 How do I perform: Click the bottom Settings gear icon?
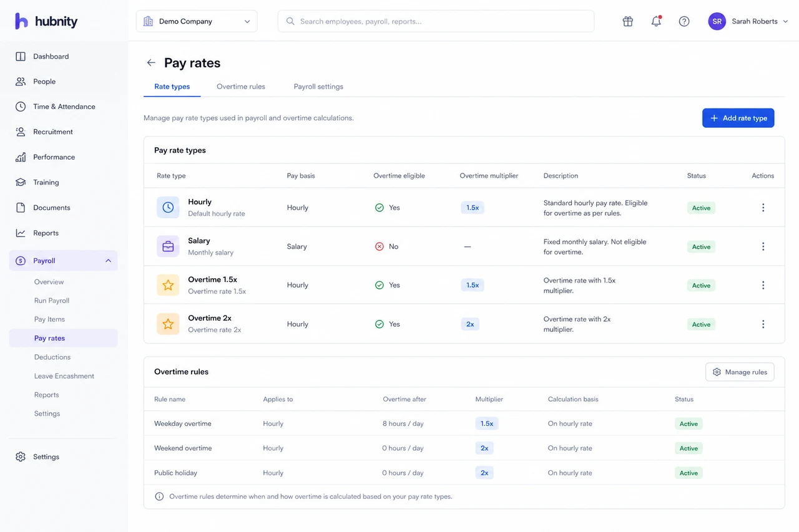21,457
